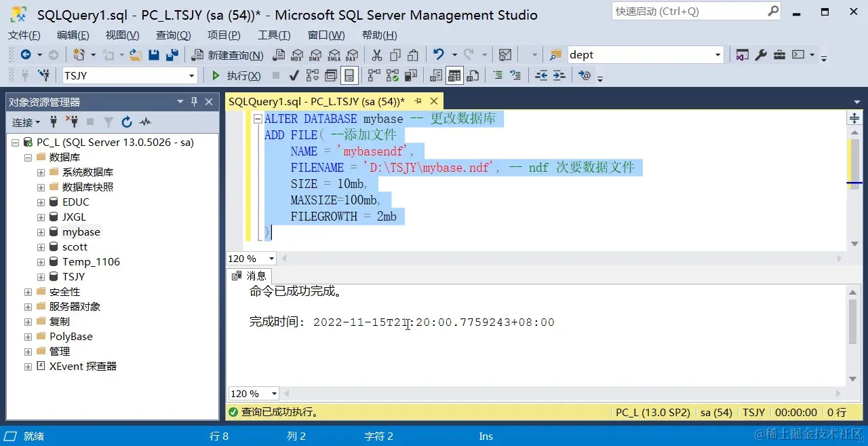Open a Database Engine Query icon
This screenshot has height=446, width=868.
[279, 55]
